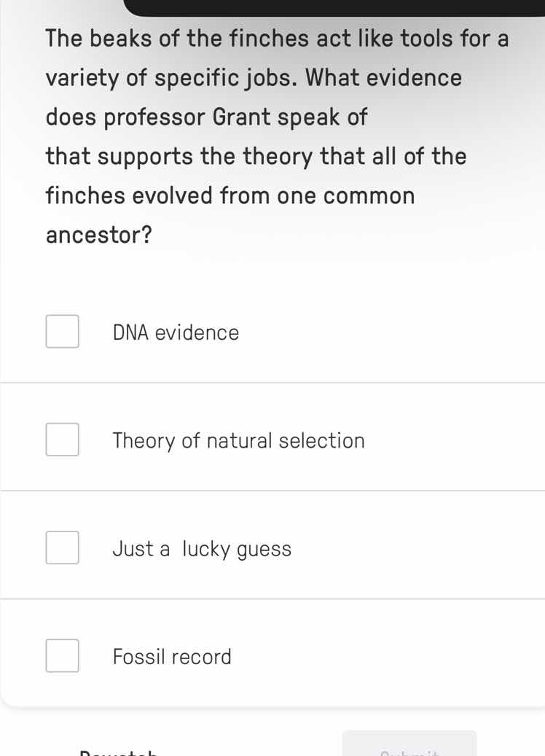Select the Just a lucky guess checkbox
This screenshot has height=756, width=545.
pyautogui.click(x=63, y=547)
